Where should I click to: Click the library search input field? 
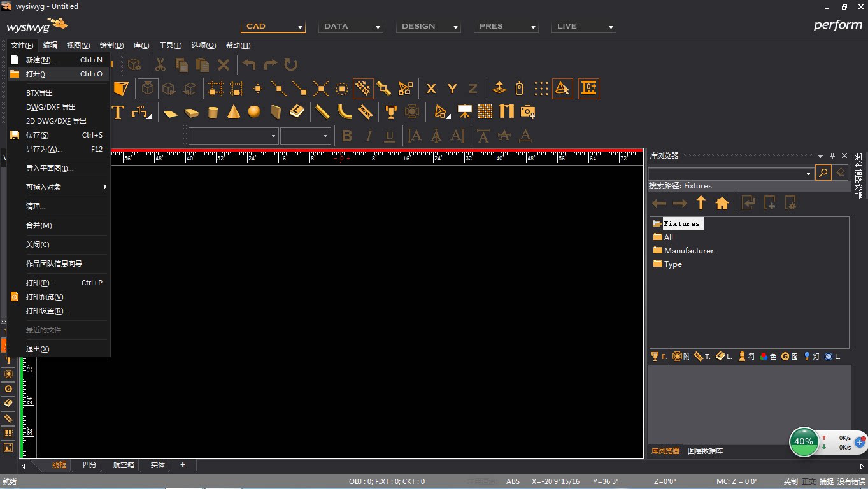coord(727,173)
